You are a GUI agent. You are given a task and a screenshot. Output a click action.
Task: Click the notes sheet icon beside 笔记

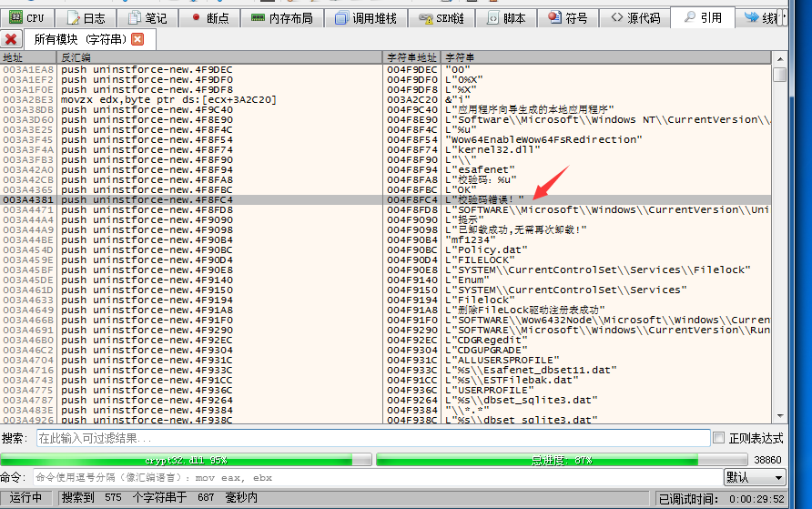point(135,18)
